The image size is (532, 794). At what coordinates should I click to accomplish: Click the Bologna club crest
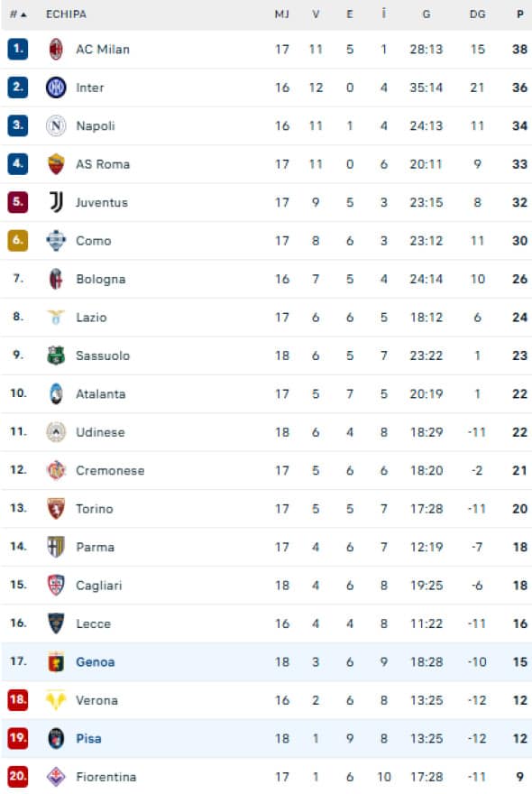[x=58, y=279]
